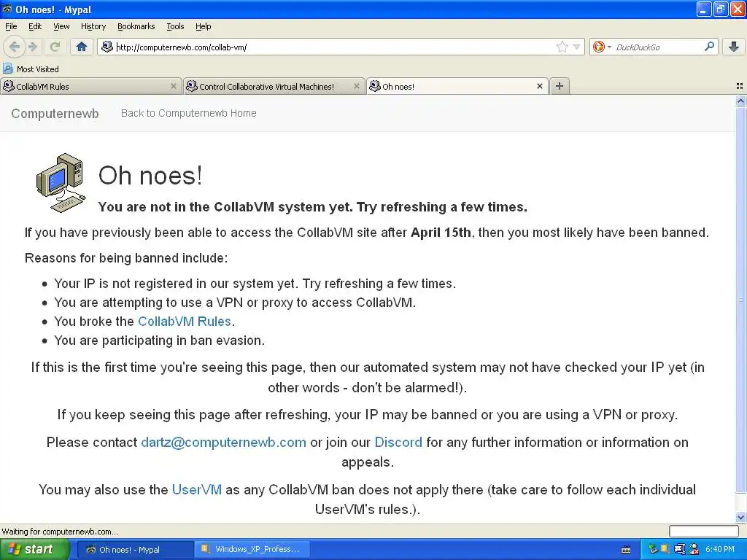Screen dimensions: 747x560
Task: Click the network monitor tray icon
Action: [x=680, y=550]
